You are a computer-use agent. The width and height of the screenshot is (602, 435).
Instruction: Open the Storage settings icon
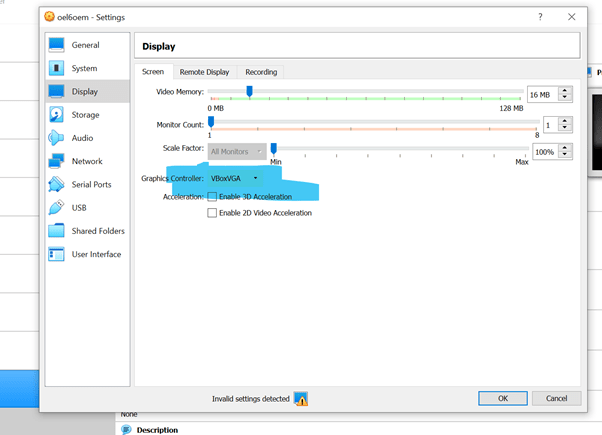tap(56, 115)
